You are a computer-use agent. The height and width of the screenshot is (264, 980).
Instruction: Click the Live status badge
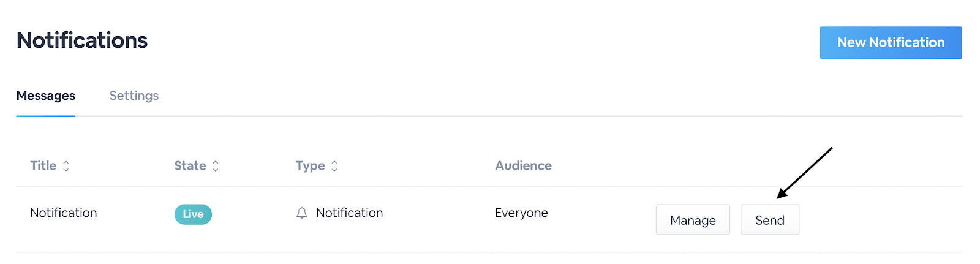(193, 214)
